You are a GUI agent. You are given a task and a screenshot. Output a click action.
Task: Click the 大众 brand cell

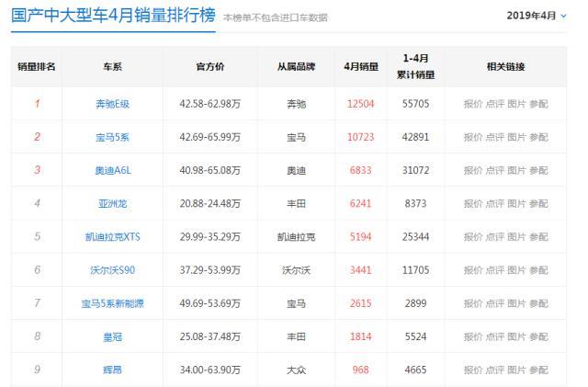coord(296,370)
